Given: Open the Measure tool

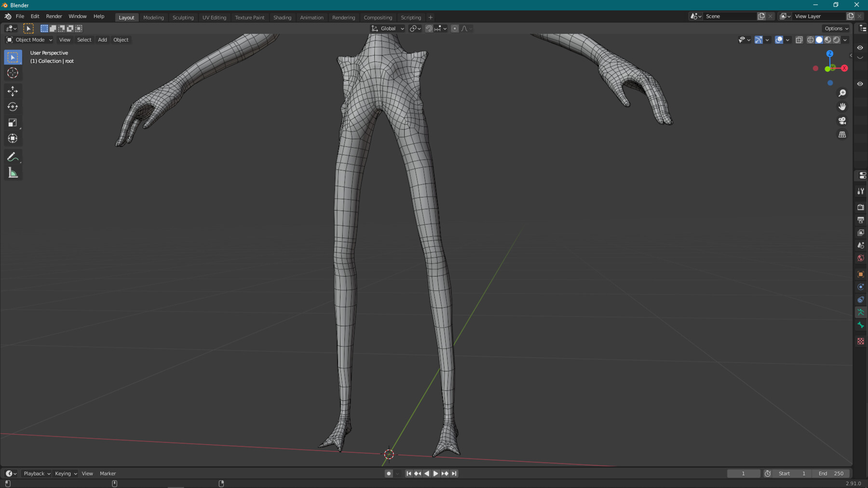Looking at the screenshot, I should [x=13, y=172].
